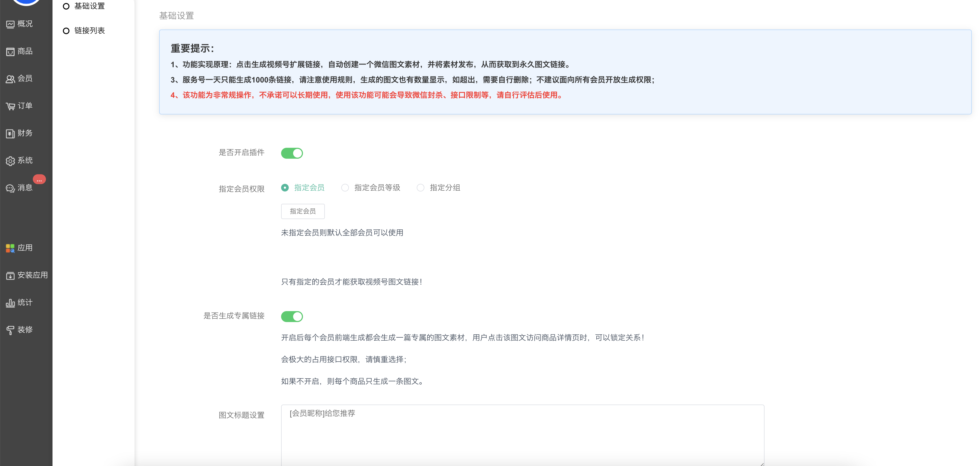Switch to 链接列表 submenu item
980x466 pixels.
(x=89, y=31)
